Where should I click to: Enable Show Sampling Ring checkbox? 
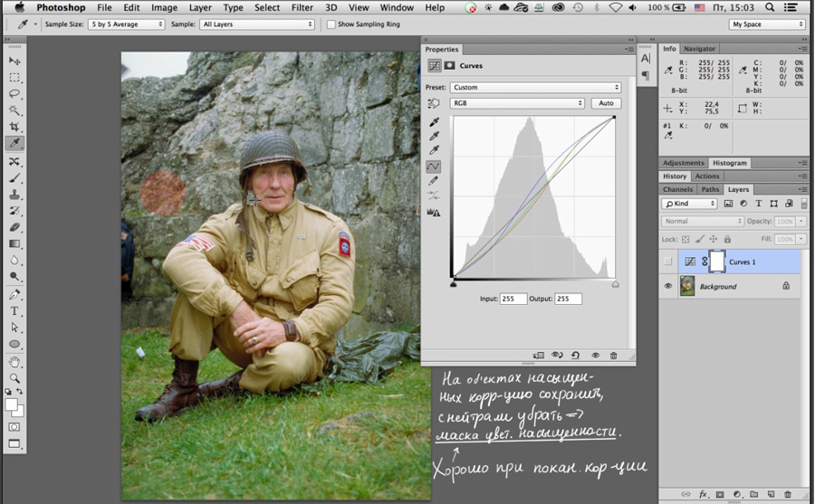331,24
